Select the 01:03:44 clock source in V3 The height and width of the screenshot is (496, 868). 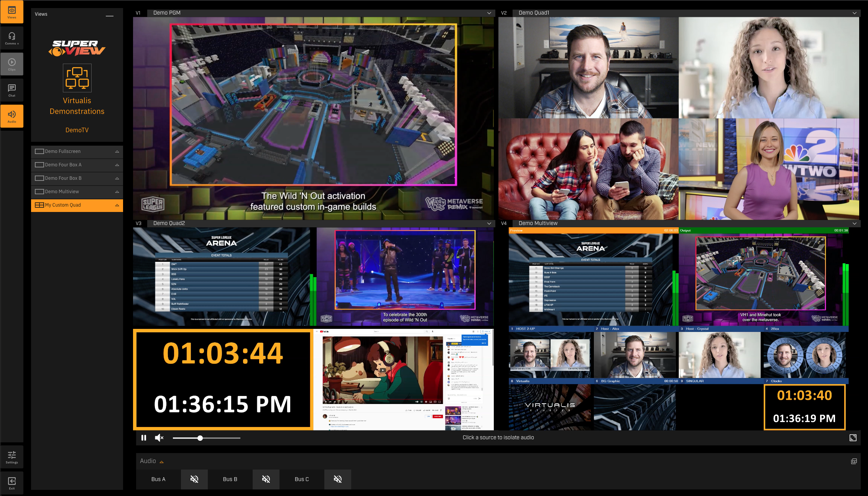[223, 379]
